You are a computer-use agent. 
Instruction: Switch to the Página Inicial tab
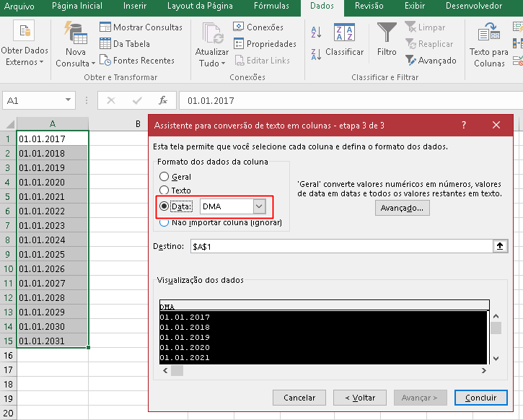(77, 6)
